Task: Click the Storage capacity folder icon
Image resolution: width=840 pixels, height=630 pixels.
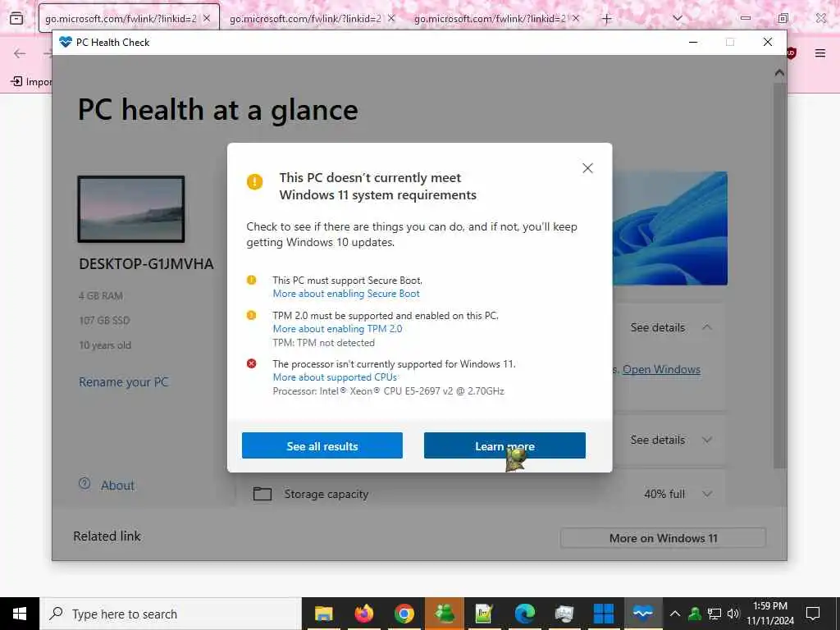Action: point(262,493)
